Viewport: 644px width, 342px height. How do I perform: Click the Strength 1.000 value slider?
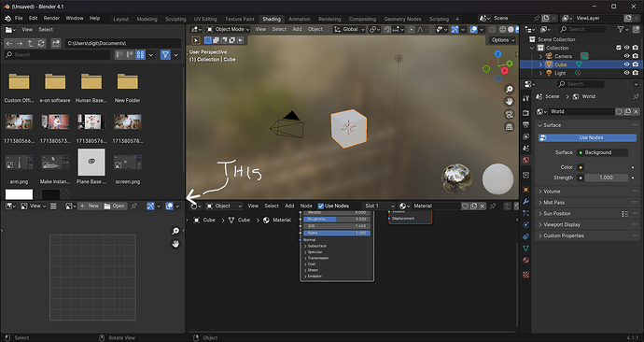pyautogui.click(x=607, y=178)
